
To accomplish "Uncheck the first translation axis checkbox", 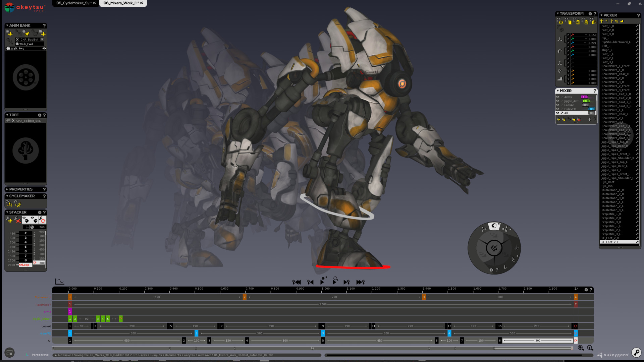I will pos(568,35).
